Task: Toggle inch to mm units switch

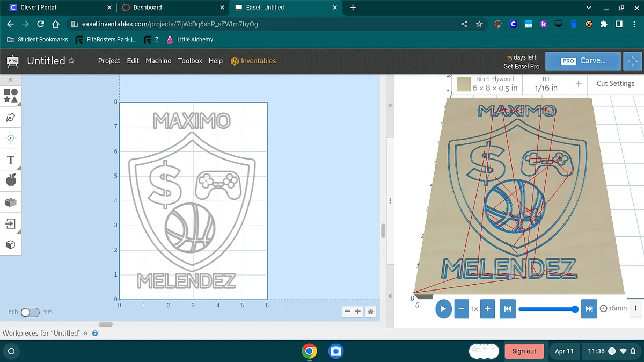Action: pyautogui.click(x=30, y=312)
